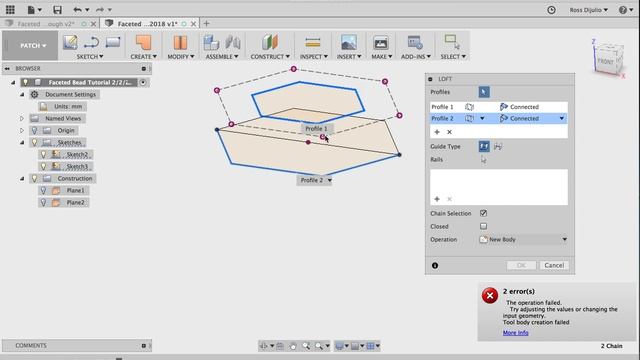Click the Inspect measure icon
The height and width of the screenshot is (360, 640).
pyautogui.click(x=313, y=42)
